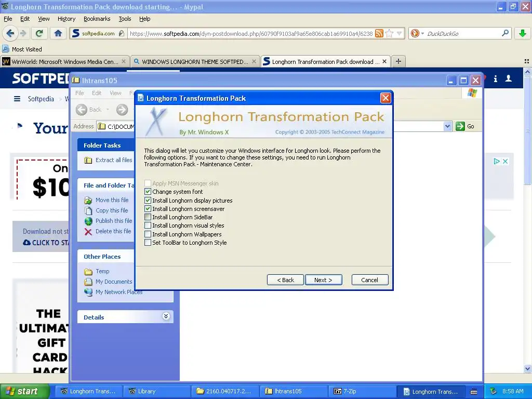
Task: Cancel the Longhorn Transformation Pack setup
Action: click(x=370, y=280)
